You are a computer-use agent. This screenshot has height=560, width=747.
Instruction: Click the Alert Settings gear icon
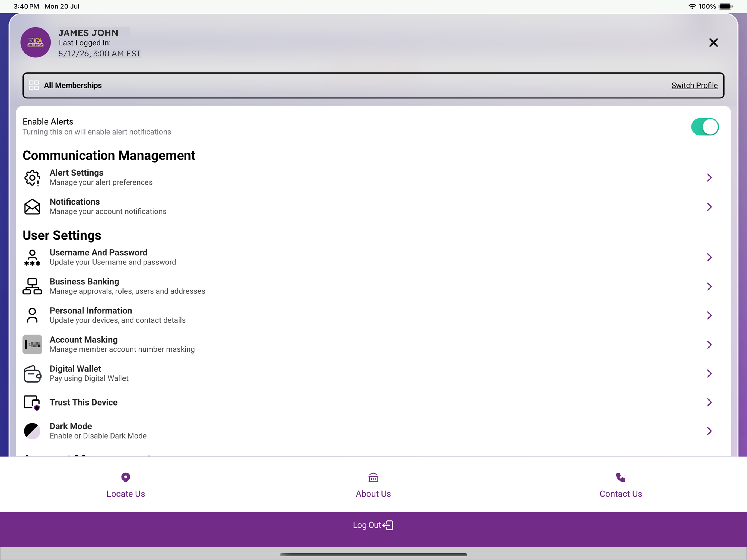[33, 178]
